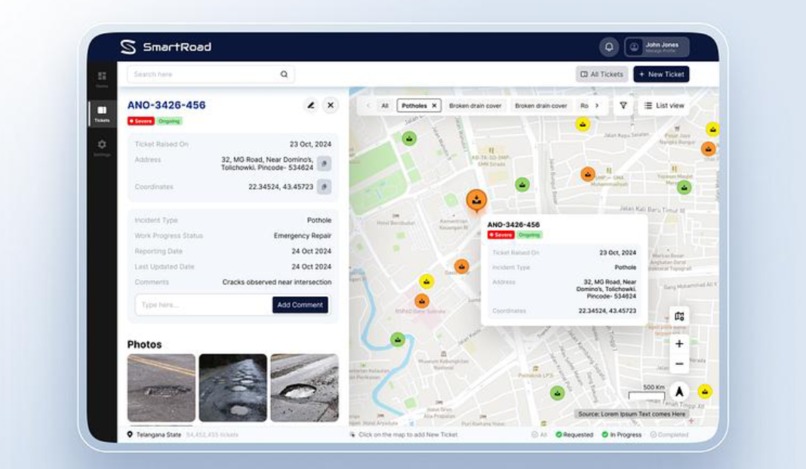The image size is (806, 469).
Task: Open the map layers icon above zoom
Action: coord(679,316)
